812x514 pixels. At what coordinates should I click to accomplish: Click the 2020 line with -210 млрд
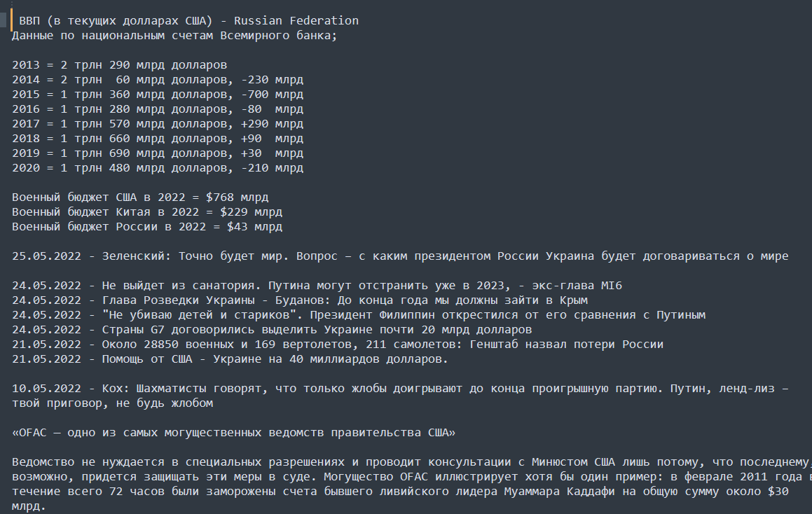coord(158,168)
